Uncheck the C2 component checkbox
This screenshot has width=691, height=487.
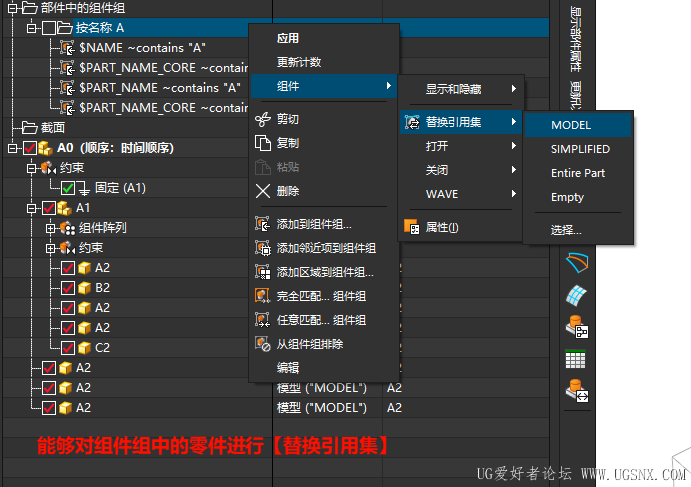(x=68, y=348)
